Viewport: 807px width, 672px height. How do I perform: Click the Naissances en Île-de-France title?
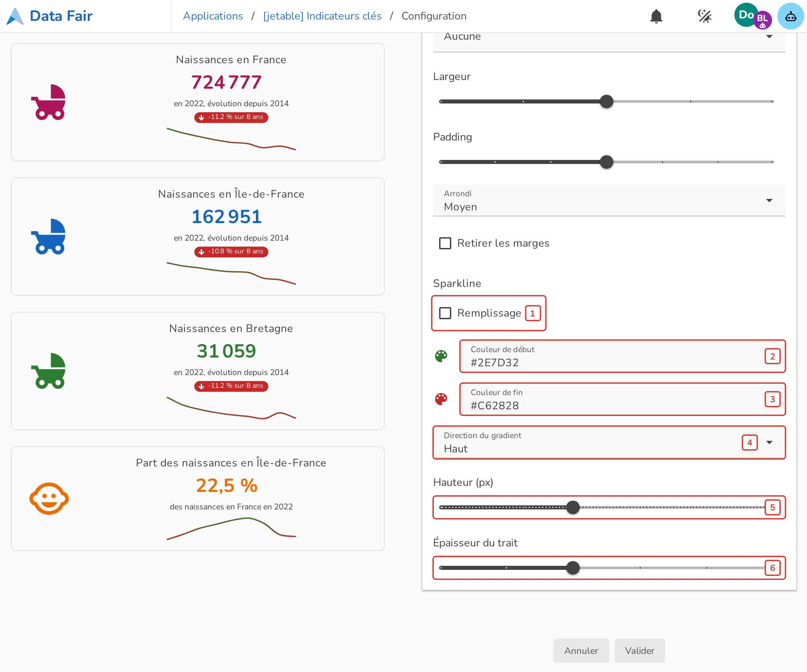coord(231,194)
